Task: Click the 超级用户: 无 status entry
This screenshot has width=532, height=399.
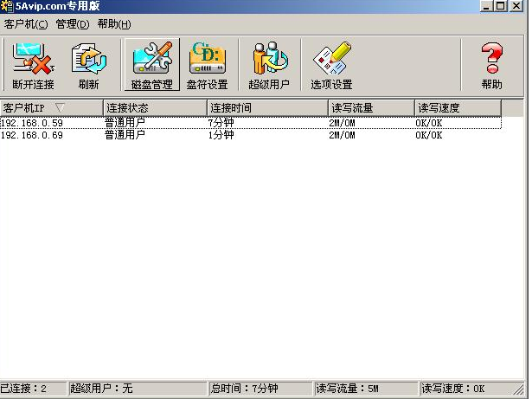Action: coord(138,388)
